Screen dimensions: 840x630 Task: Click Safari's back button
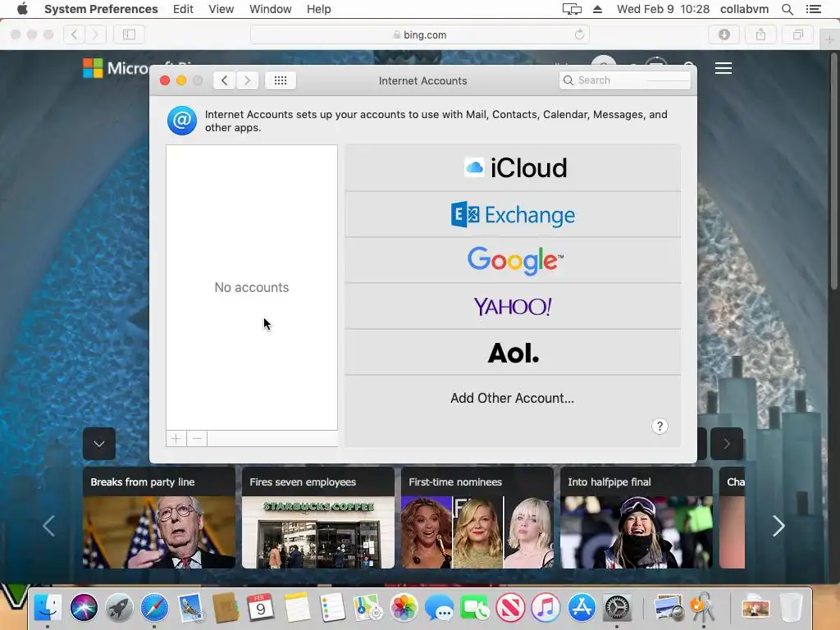pos(75,34)
